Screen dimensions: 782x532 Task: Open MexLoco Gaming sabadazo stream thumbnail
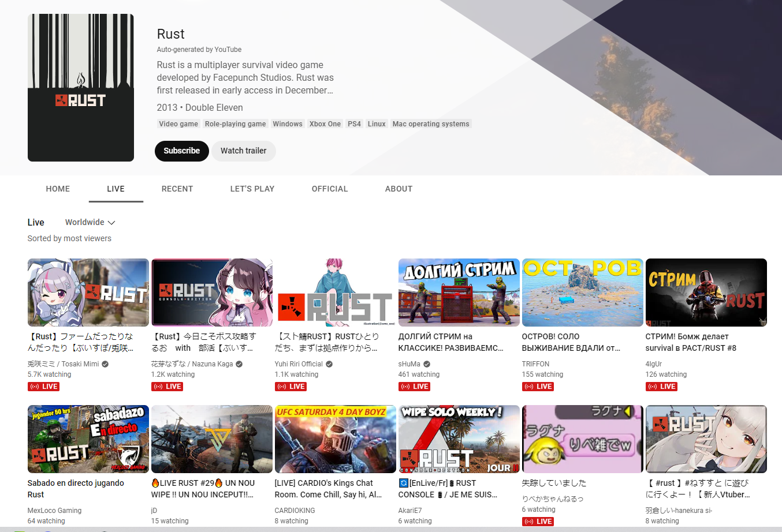pos(88,439)
